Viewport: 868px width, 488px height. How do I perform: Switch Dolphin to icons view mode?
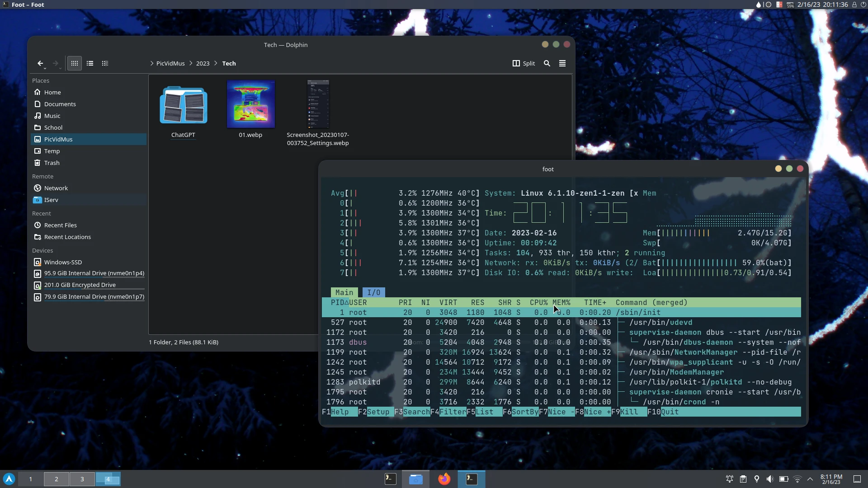point(75,63)
